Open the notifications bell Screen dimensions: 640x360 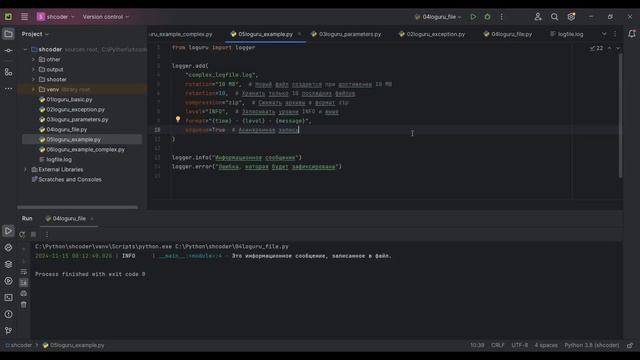pyautogui.click(x=631, y=34)
